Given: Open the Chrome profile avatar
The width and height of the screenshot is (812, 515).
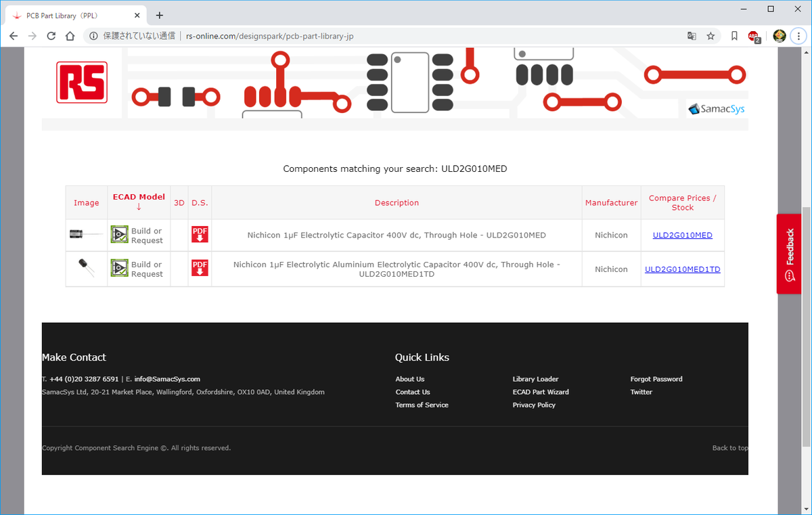Looking at the screenshot, I should pos(779,36).
